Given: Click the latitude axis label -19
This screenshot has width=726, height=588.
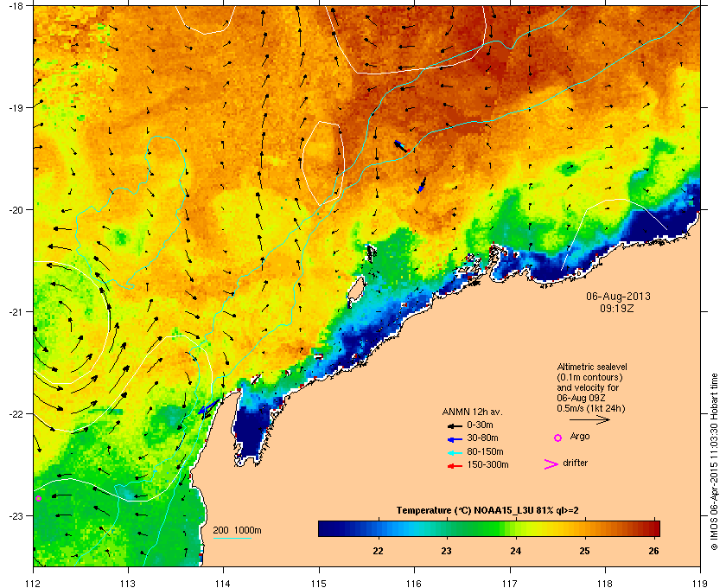Looking at the screenshot, I should point(16,107).
